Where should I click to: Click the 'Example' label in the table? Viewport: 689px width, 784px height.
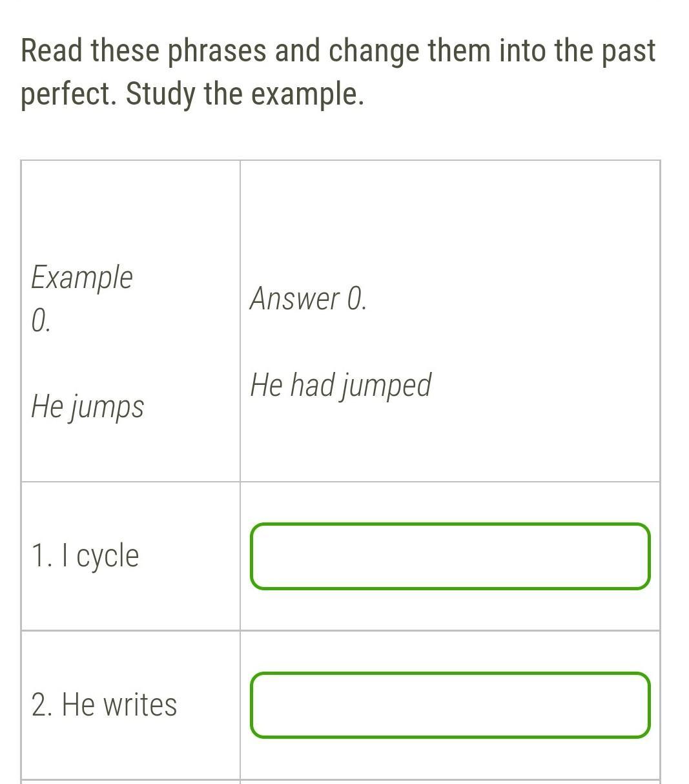click(82, 278)
